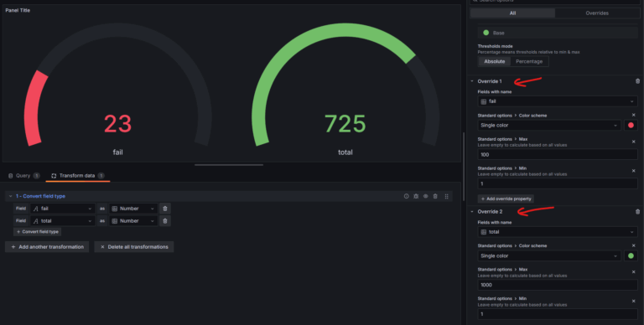
Task: Click the Panel Title header text
Action: pyautogui.click(x=18, y=10)
